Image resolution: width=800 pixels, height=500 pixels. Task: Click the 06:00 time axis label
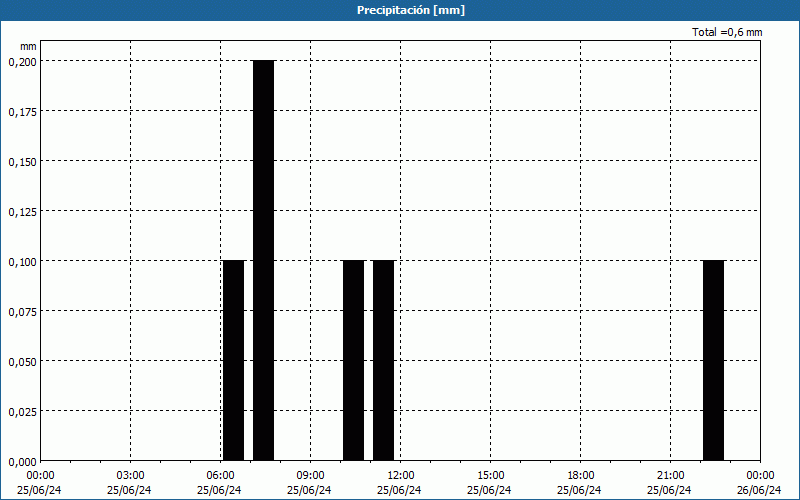tap(220, 476)
